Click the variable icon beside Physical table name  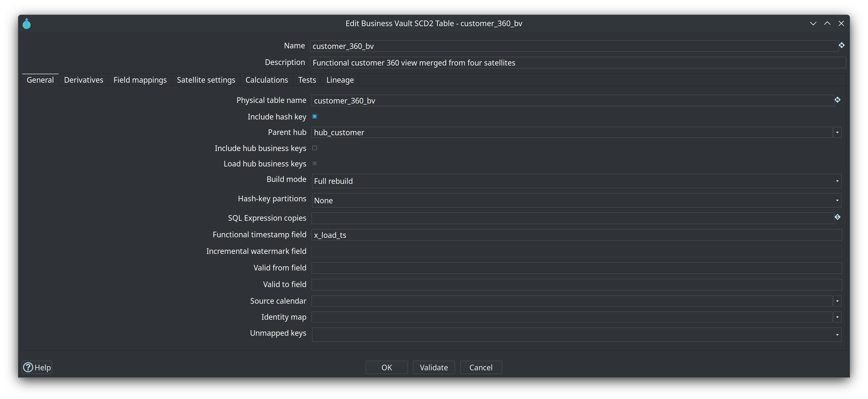(837, 100)
